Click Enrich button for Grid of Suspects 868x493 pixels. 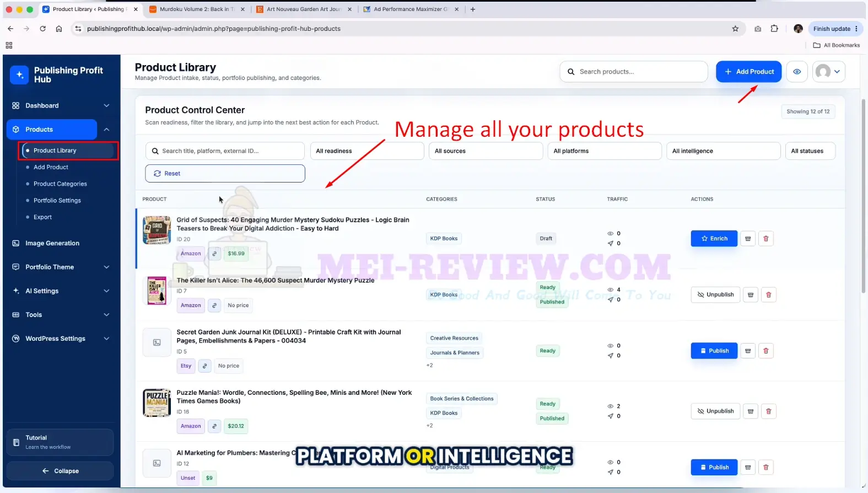(x=714, y=239)
